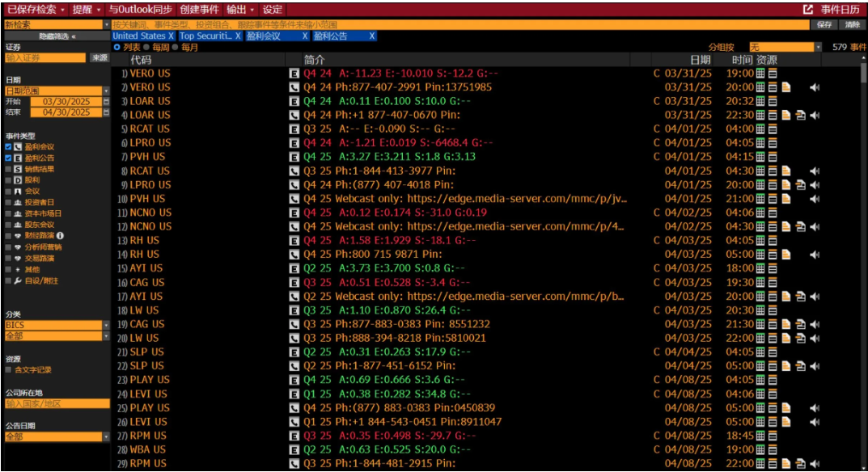Play audio for VERO US 20:00 earnings call

pos(815,87)
